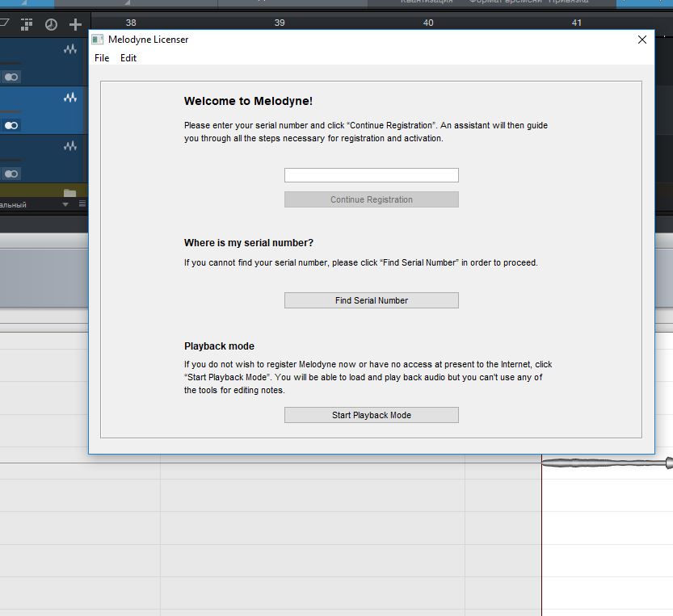Toggle the monitor switch on the first track
Screen dimensions: 673x616
click(11, 78)
